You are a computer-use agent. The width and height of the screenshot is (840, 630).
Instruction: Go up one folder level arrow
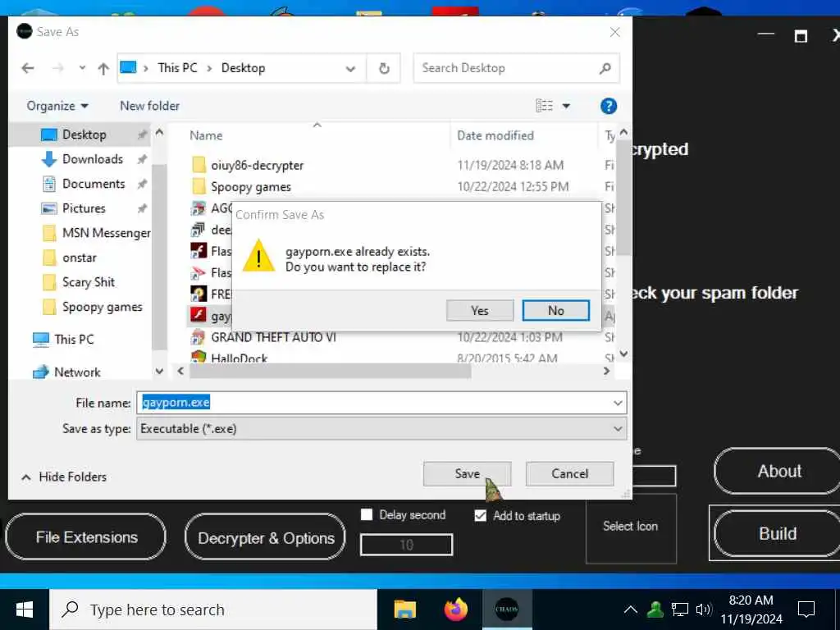(103, 68)
